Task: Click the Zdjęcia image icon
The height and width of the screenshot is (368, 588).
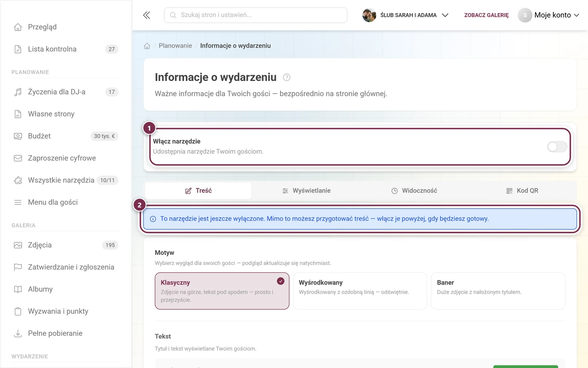Action: tap(18, 245)
